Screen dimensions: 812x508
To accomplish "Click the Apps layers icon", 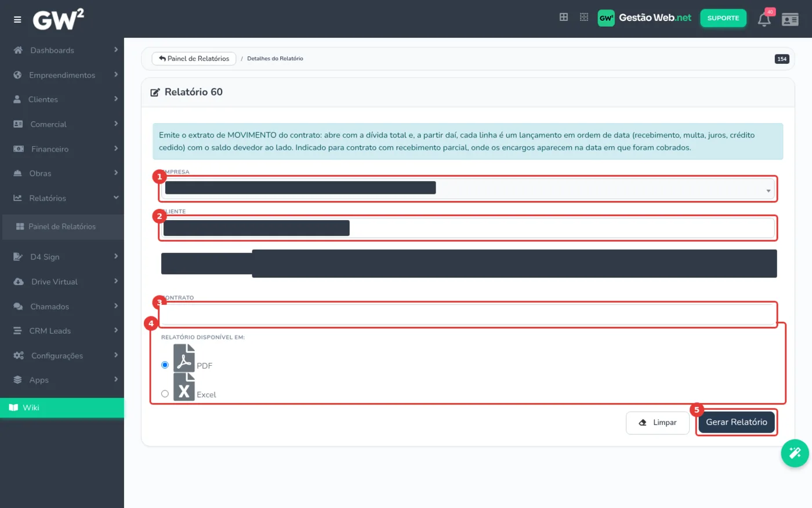I will pyautogui.click(x=18, y=380).
